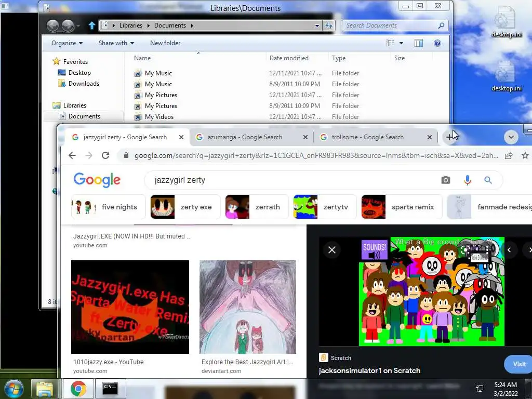Go up one level with blue arrow
Image resolution: width=532 pixels, height=399 pixels.
[x=91, y=25]
